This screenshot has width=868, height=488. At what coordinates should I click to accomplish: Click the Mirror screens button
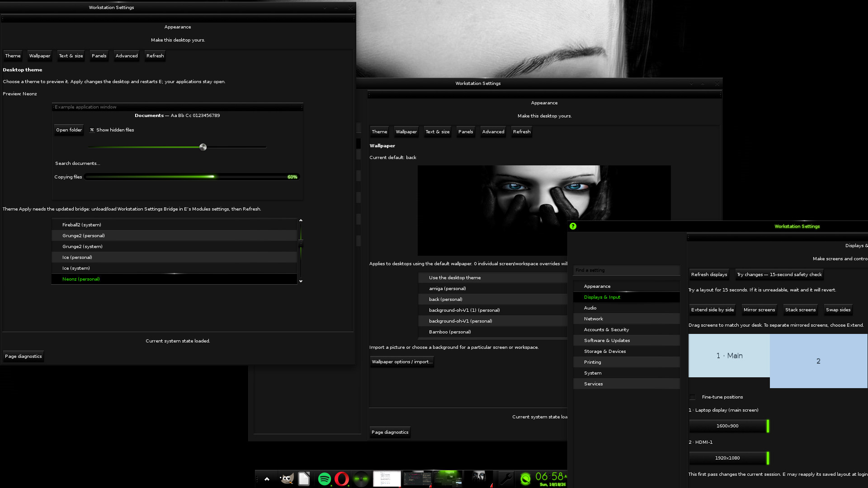[759, 310]
